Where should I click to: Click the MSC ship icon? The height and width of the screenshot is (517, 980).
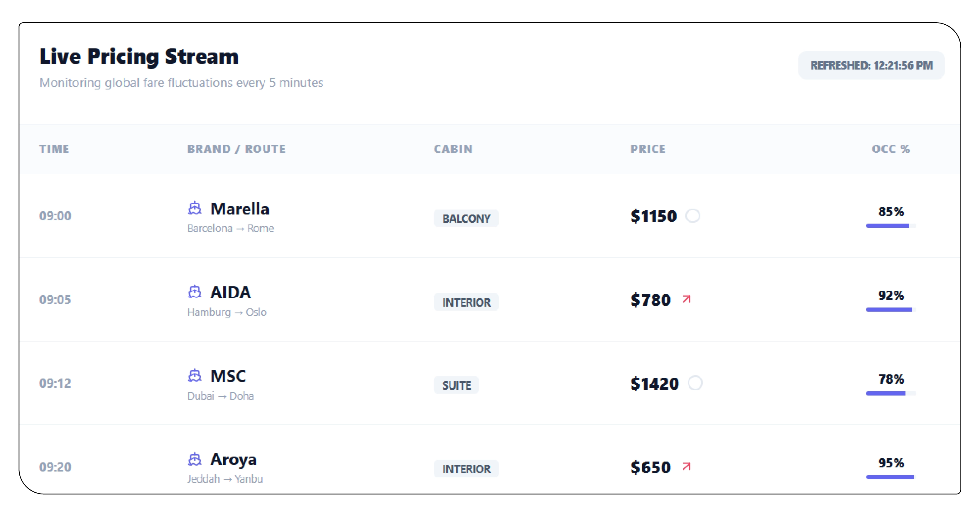(x=195, y=376)
